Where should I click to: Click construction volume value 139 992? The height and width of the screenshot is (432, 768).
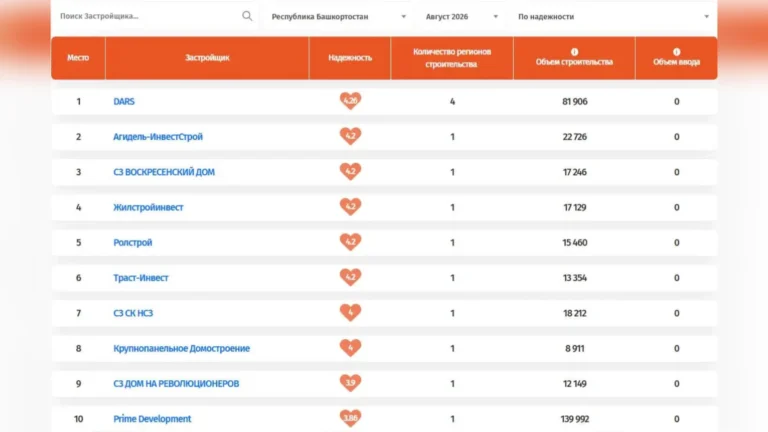575,419
